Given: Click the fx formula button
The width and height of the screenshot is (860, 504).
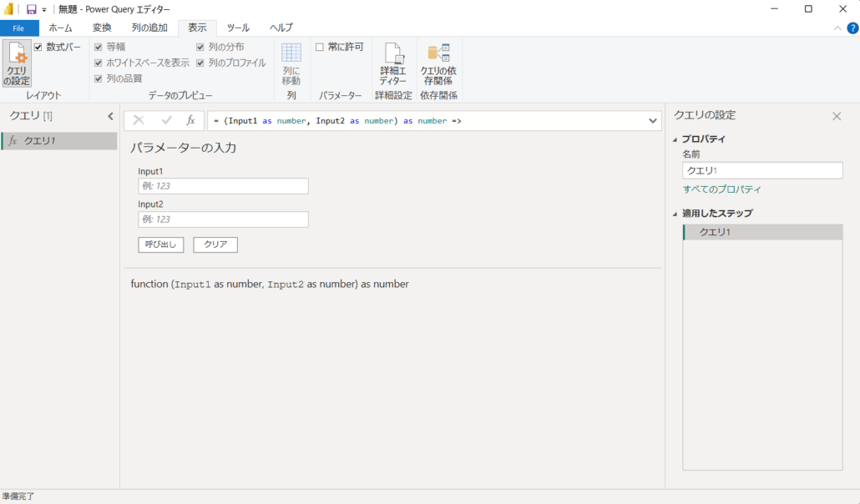Looking at the screenshot, I should click(x=190, y=120).
